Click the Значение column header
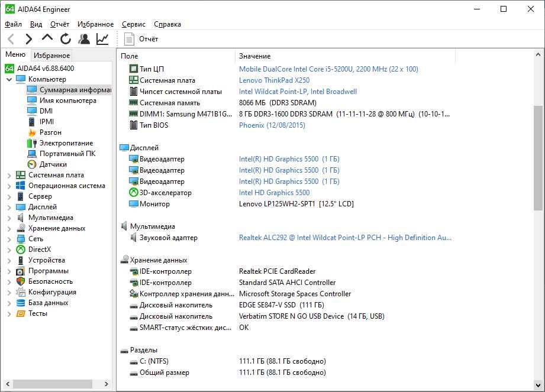Viewport: 545px width, 392px height. coord(345,56)
